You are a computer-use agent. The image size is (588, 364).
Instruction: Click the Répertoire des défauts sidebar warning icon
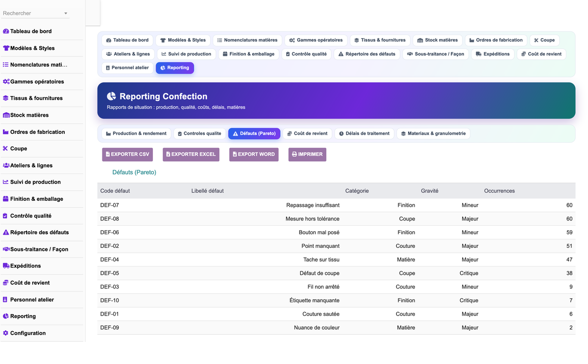pyautogui.click(x=6, y=232)
